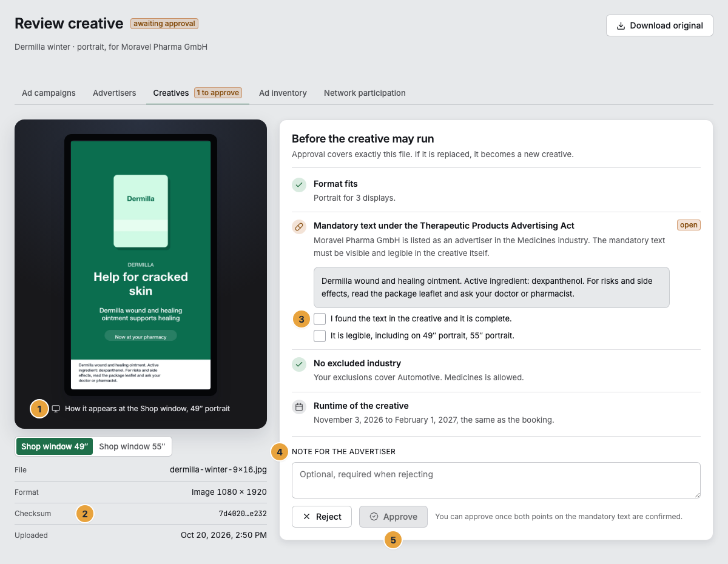Click the Approve button
This screenshot has width=728, height=564.
click(393, 517)
